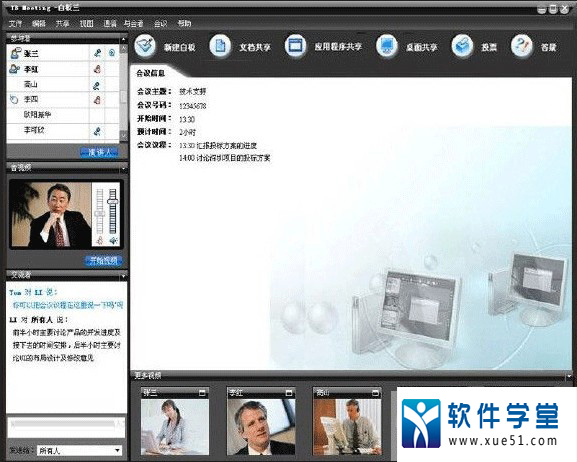
Task: Toggle 李四's microphone status icon
Action: tap(97, 99)
